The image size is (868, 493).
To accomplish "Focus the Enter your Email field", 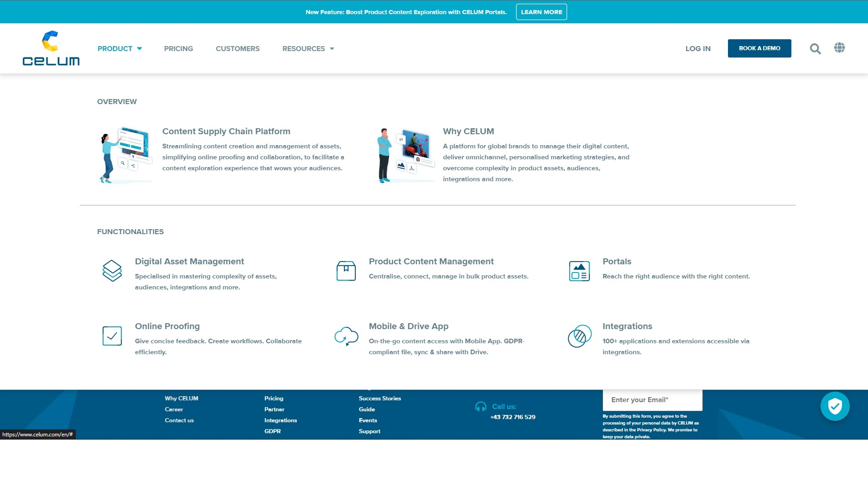I will pyautogui.click(x=652, y=400).
